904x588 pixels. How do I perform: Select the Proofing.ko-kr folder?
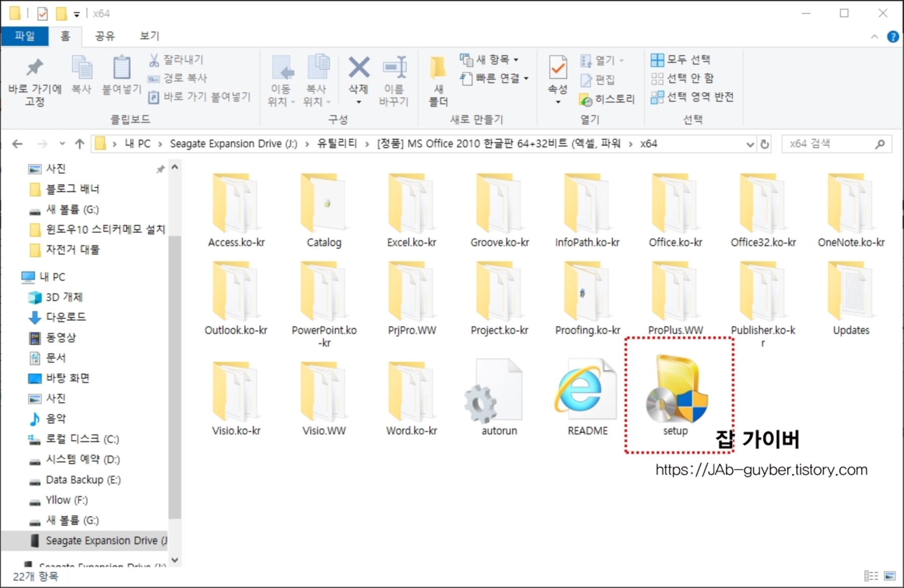pyautogui.click(x=587, y=298)
